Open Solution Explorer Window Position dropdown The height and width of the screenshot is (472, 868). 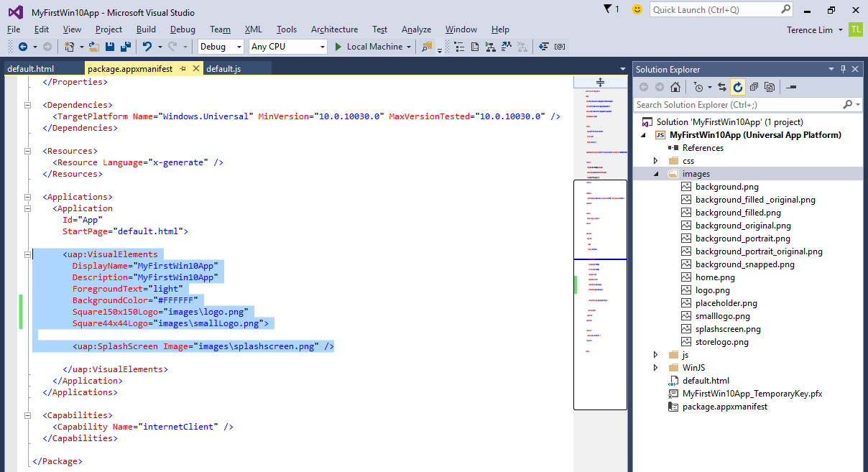(x=831, y=69)
